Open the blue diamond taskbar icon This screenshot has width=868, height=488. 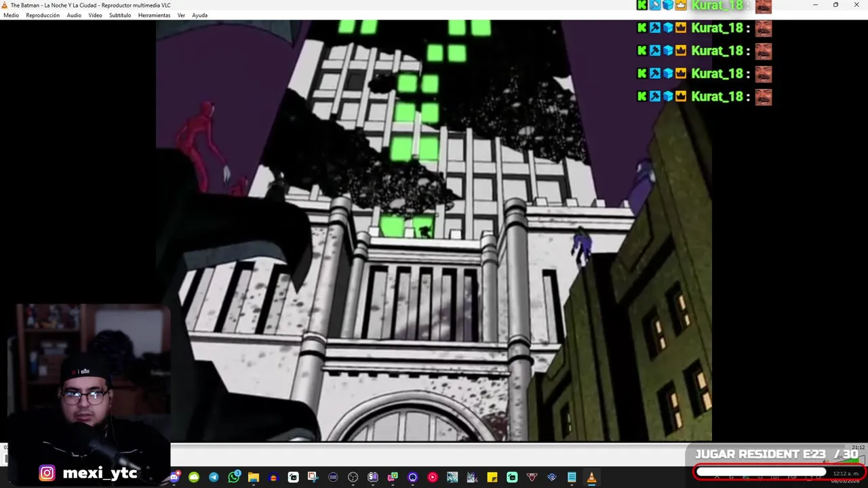point(551,477)
